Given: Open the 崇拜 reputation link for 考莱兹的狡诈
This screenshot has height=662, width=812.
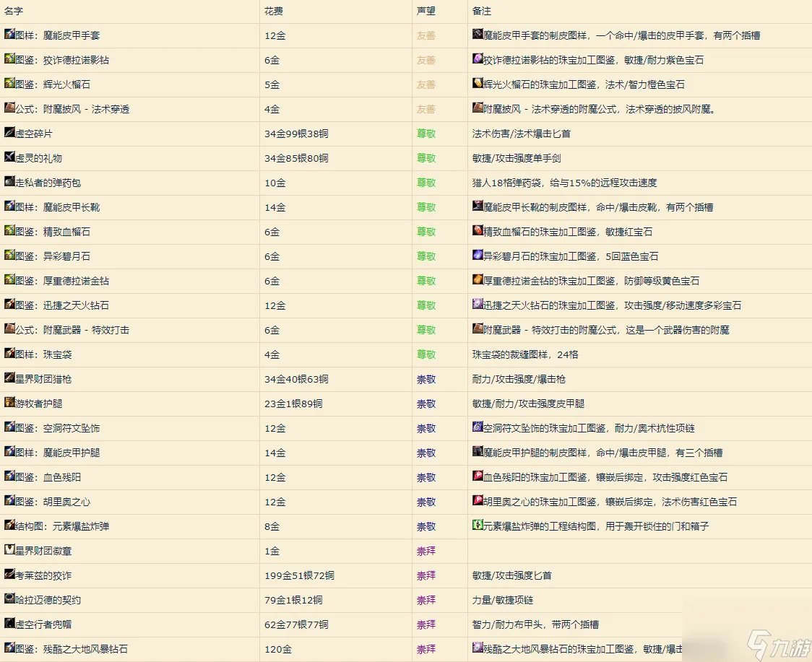Looking at the screenshot, I should [x=426, y=575].
